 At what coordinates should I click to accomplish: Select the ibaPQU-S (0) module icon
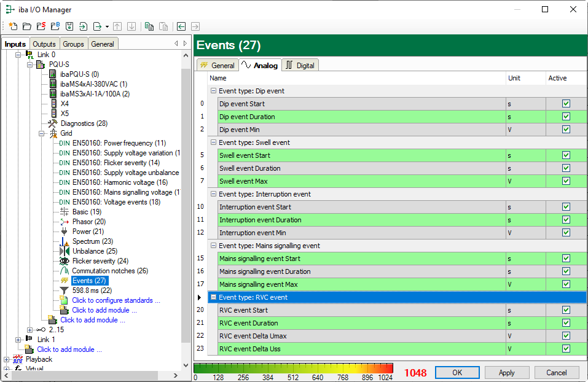click(53, 74)
